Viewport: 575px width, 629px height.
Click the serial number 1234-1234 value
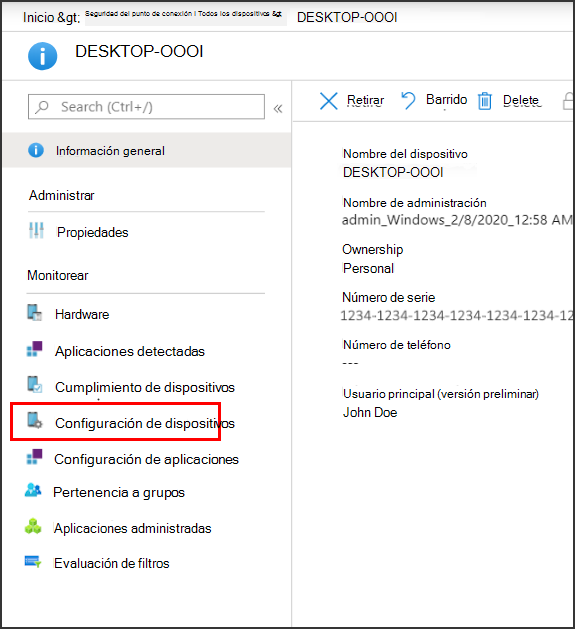coord(456,316)
